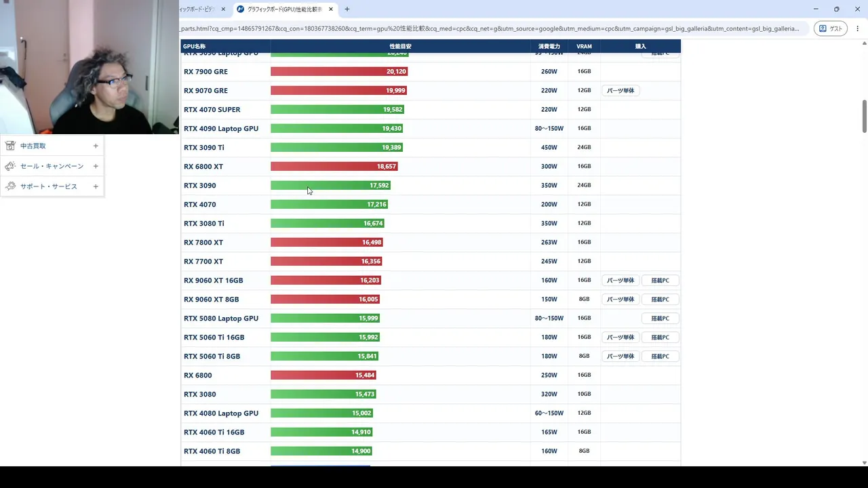Screen dimensions: 868x488
Task: Click the browser address bar URL
Action: pyautogui.click(x=490, y=28)
